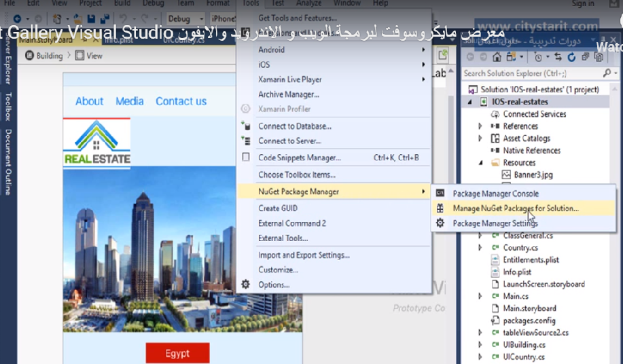Click the Connect to Server icon
The image size is (623, 364).
pos(245,141)
